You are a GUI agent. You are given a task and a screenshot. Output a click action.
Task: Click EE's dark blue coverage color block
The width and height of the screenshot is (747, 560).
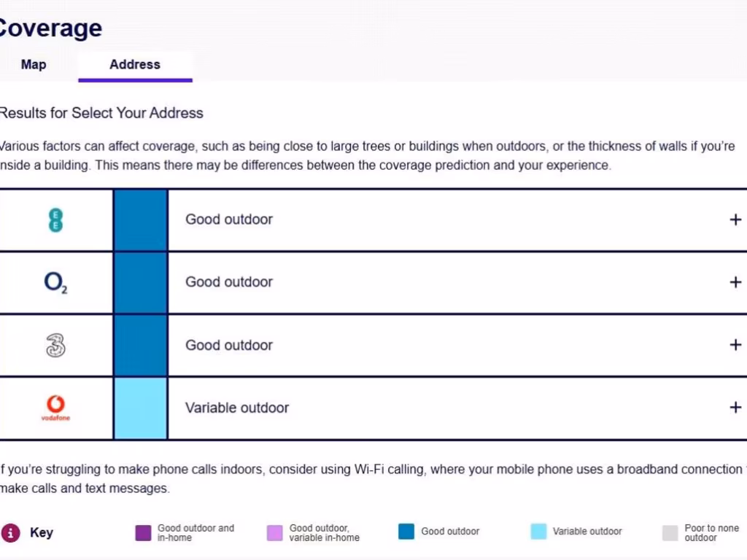(x=141, y=219)
